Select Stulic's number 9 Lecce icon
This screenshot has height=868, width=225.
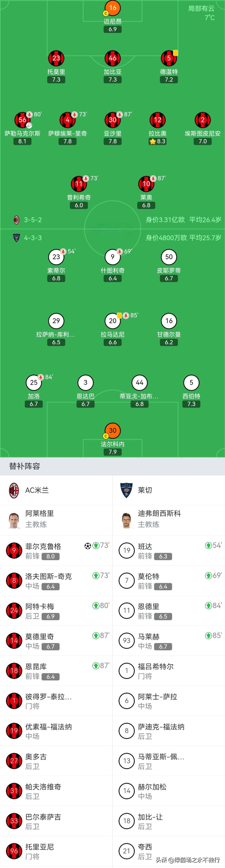113,257
